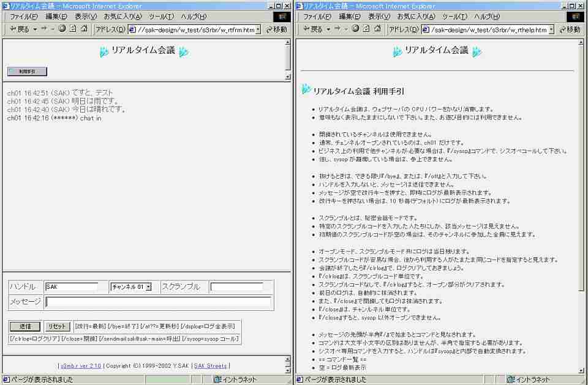This screenshot has height=385, width=588.
Task: Open ファイル menu in the right window
Action: click(x=317, y=17)
